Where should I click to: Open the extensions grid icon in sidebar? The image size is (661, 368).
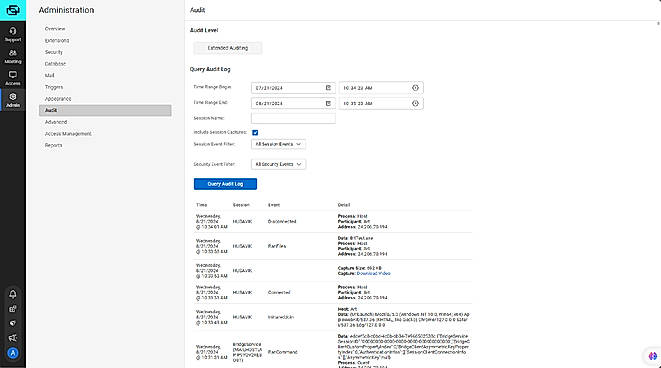[13, 309]
